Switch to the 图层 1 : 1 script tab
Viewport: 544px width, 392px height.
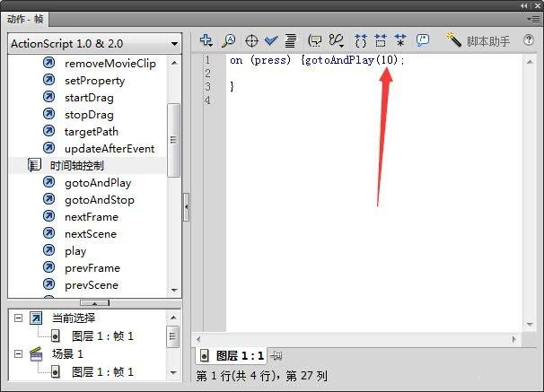pos(232,355)
